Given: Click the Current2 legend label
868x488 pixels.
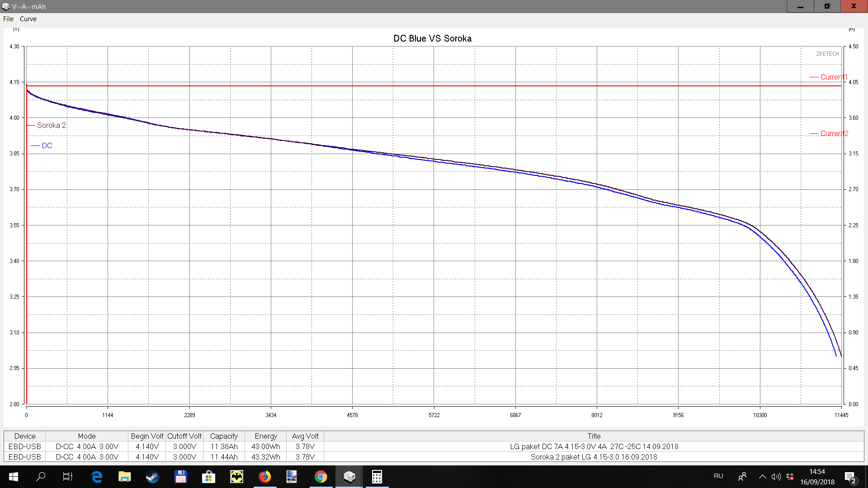Looking at the screenshot, I should point(834,133).
